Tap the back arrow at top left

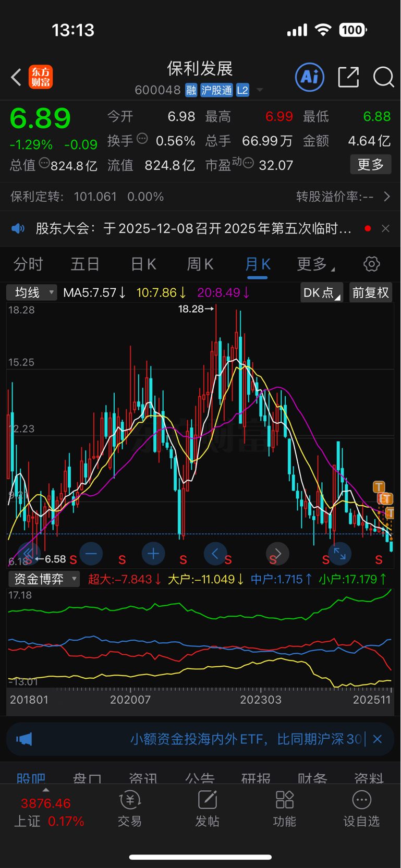[x=16, y=77]
